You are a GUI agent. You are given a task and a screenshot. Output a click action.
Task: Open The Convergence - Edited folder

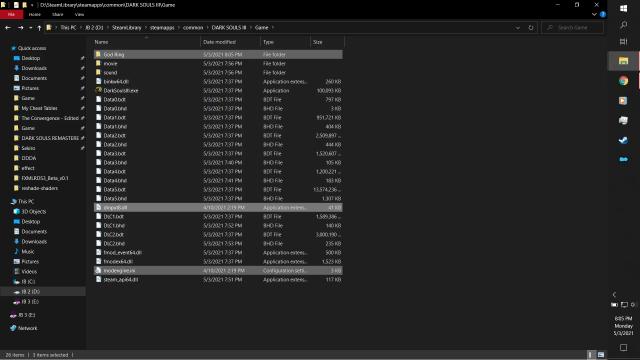pos(50,118)
